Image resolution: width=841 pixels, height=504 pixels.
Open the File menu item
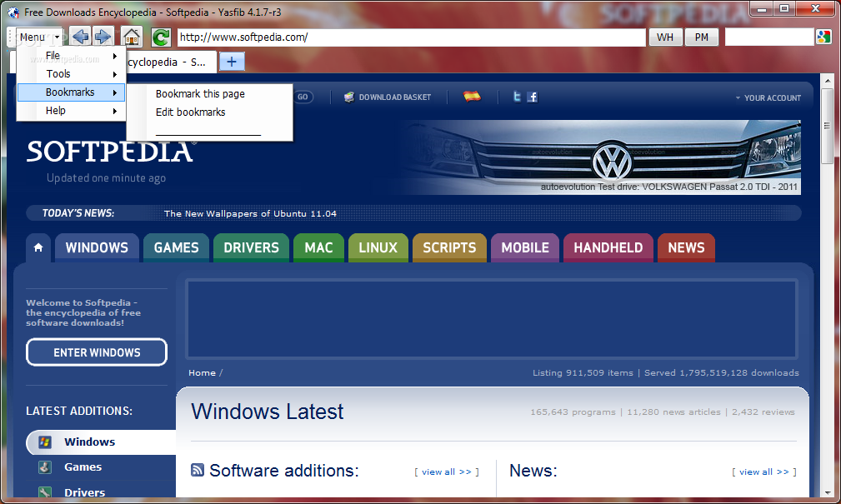point(72,56)
